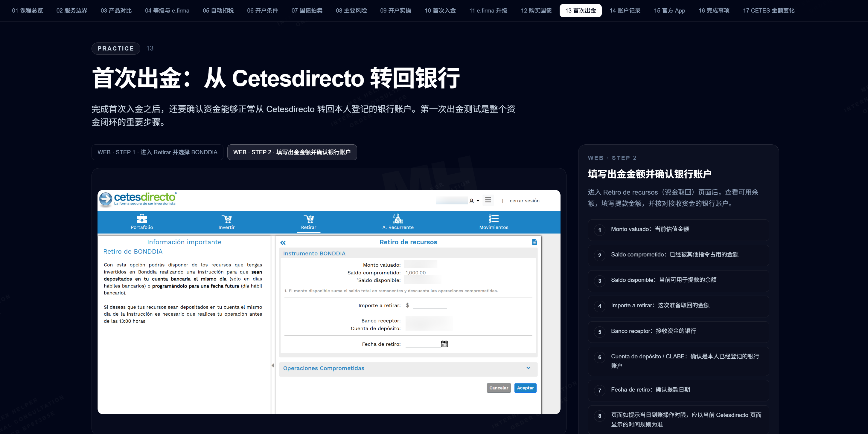868x434 pixels.
Task: Open the Portafolio briefcase icon
Action: [x=142, y=218]
